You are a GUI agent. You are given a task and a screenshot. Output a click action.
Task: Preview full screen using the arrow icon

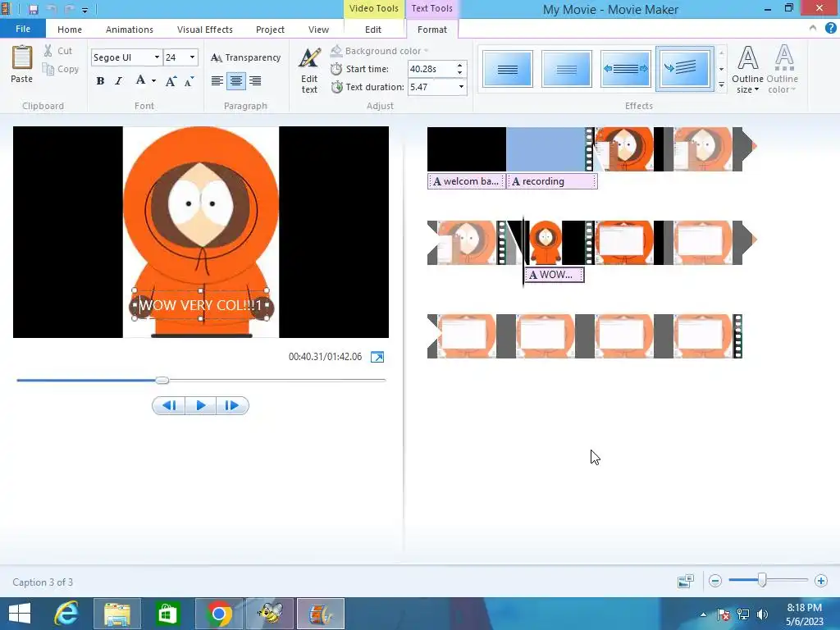pos(377,357)
